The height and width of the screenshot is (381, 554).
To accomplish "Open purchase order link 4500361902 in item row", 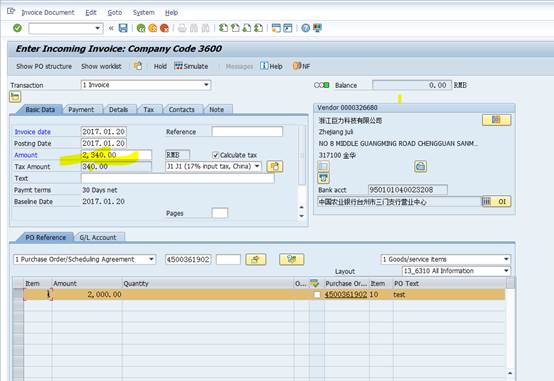I will point(346,294).
